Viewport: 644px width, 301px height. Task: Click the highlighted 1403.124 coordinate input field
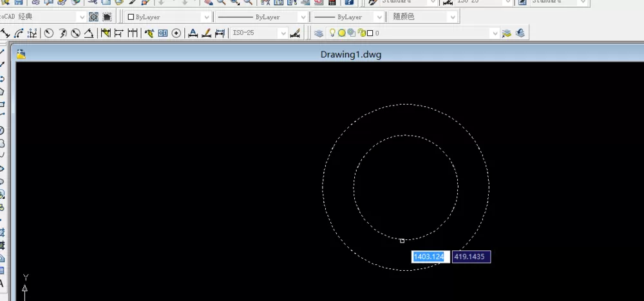431,257
